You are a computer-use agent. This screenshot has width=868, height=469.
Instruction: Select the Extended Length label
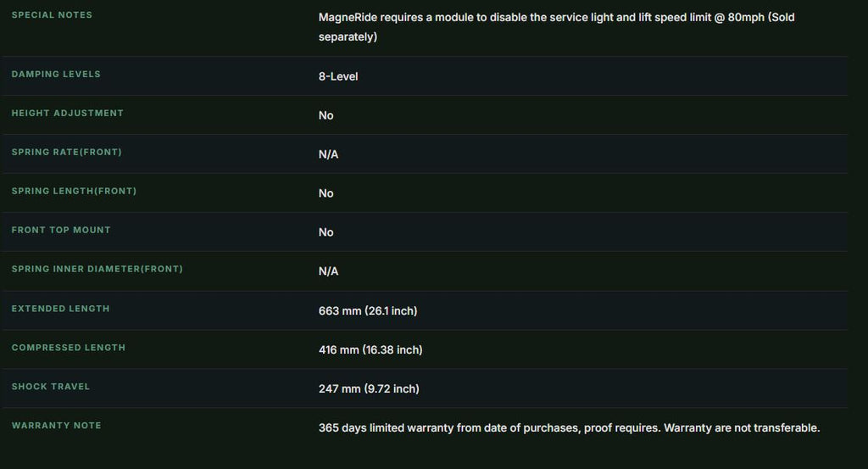tap(60, 309)
